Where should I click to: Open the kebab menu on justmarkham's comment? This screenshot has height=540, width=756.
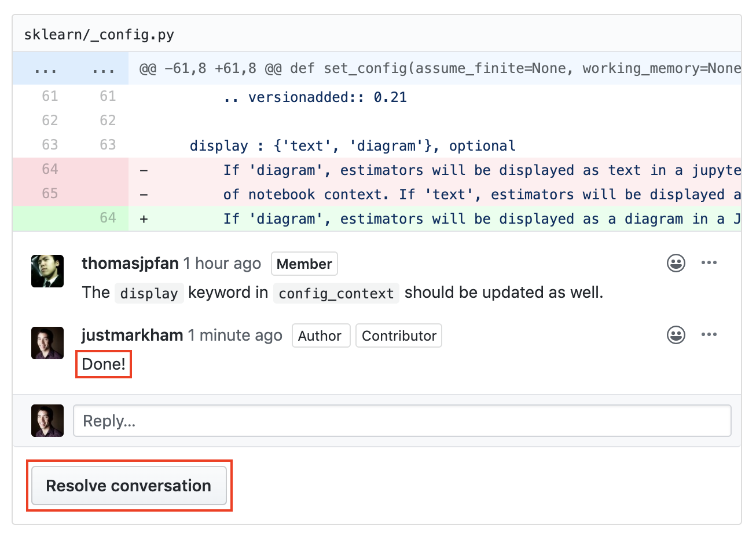click(x=709, y=334)
